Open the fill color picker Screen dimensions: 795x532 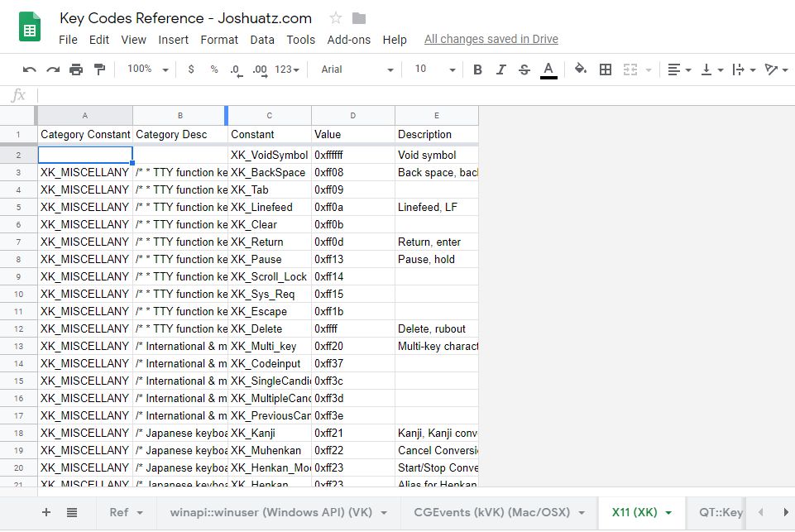point(581,69)
